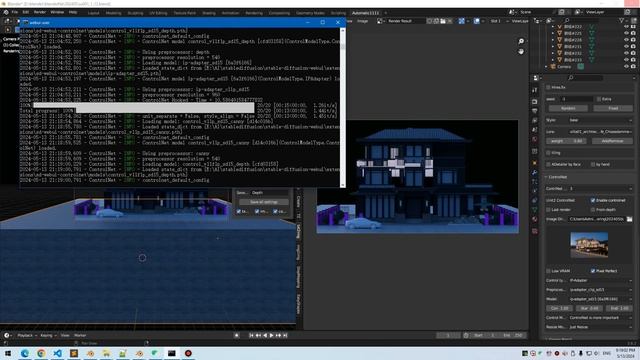
Task: Collapse the ControlNet panel section
Action: (547, 177)
